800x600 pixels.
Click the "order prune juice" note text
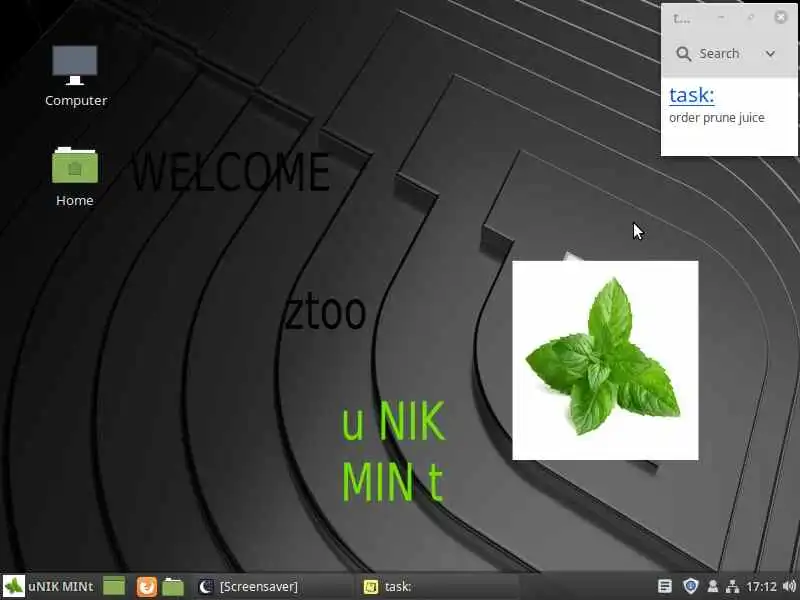pos(716,118)
